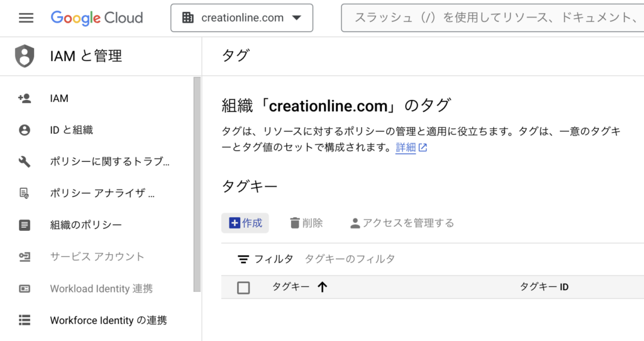Open the hamburger navigation menu
The height and width of the screenshot is (341, 644).
click(26, 18)
